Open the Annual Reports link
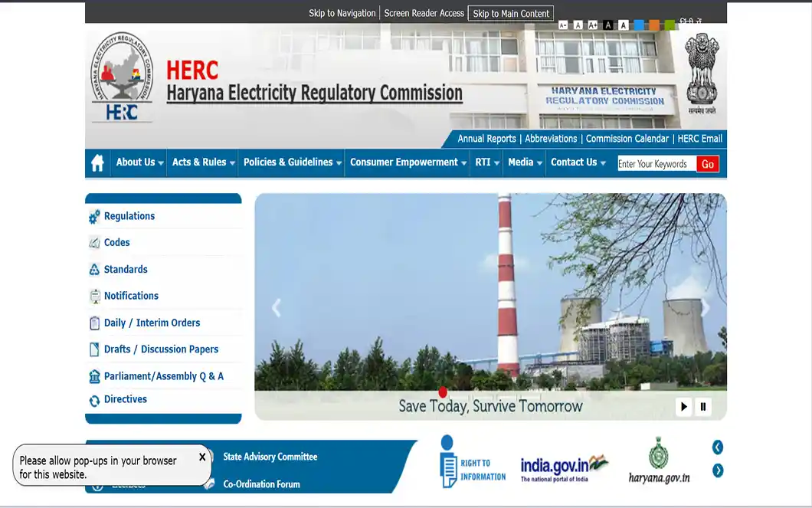 [x=486, y=139]
